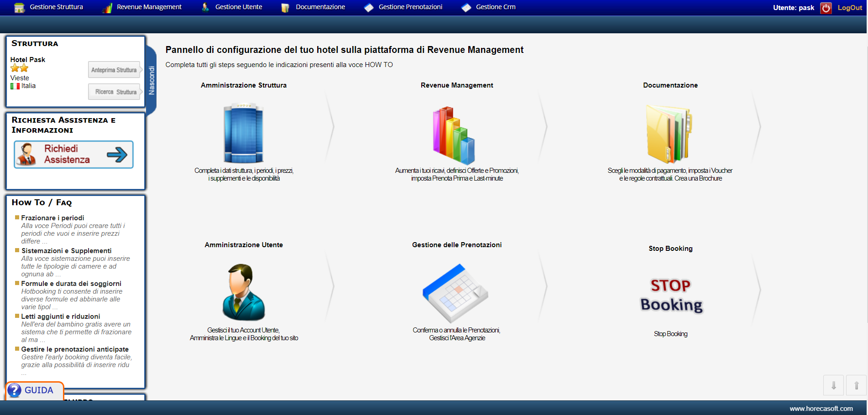
Task: Open the Revenue Management bar chart icon
Action: 454,135
